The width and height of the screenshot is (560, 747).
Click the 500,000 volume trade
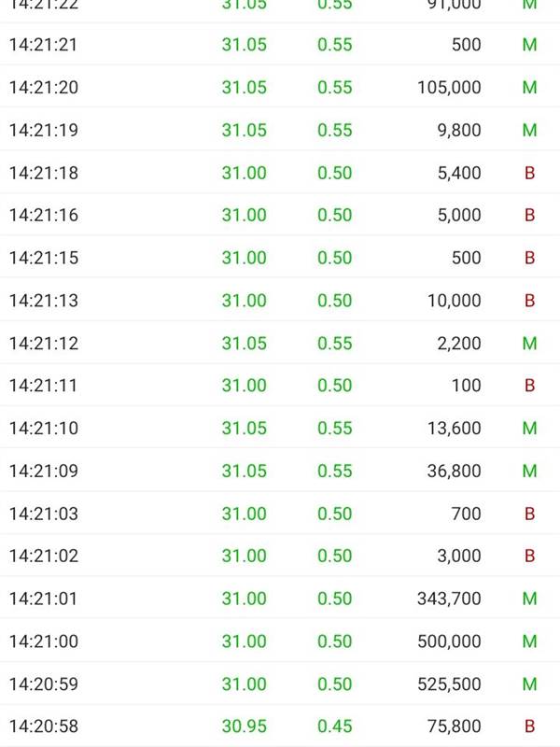click(x=449, y=641)
